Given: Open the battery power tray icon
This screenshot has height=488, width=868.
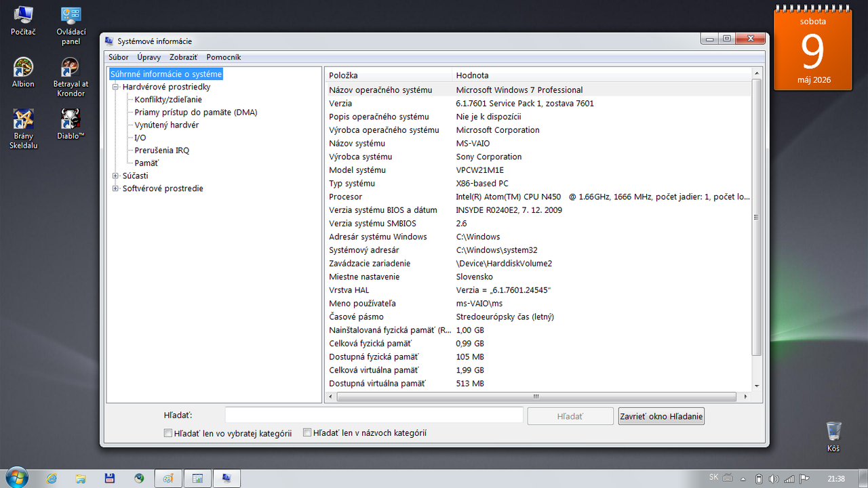Looking at the screenshot, I should (x=759, y=479).
